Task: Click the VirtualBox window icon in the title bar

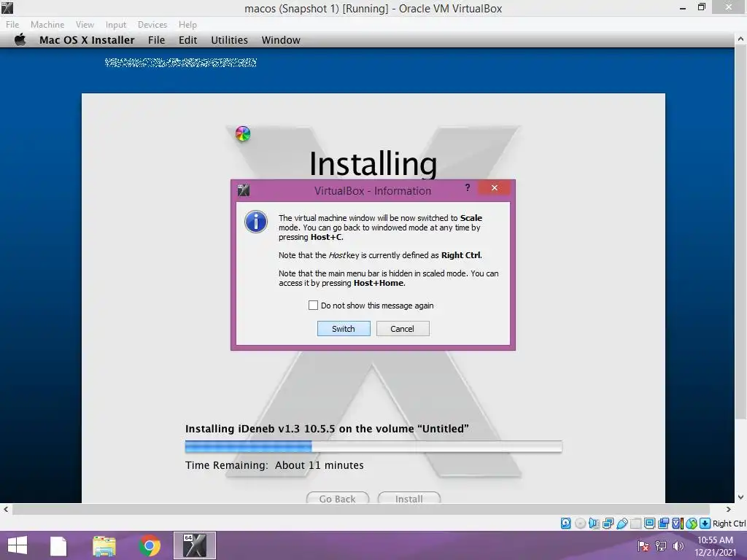Action: (7, 7)
